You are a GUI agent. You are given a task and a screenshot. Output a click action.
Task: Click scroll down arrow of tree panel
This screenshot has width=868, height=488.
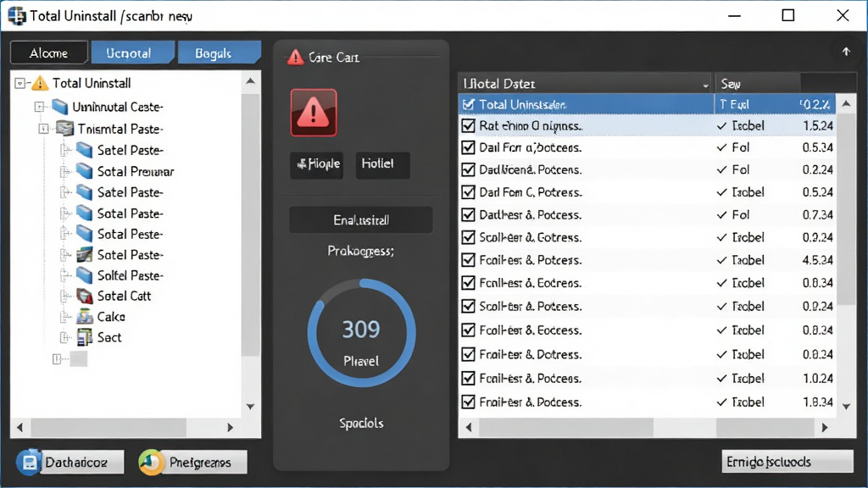click(250, 406)
